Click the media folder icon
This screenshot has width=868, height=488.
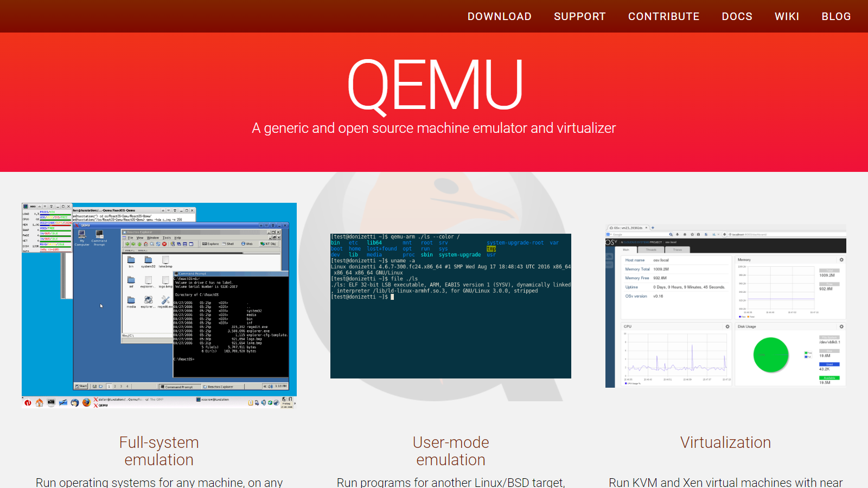point(131,301)
